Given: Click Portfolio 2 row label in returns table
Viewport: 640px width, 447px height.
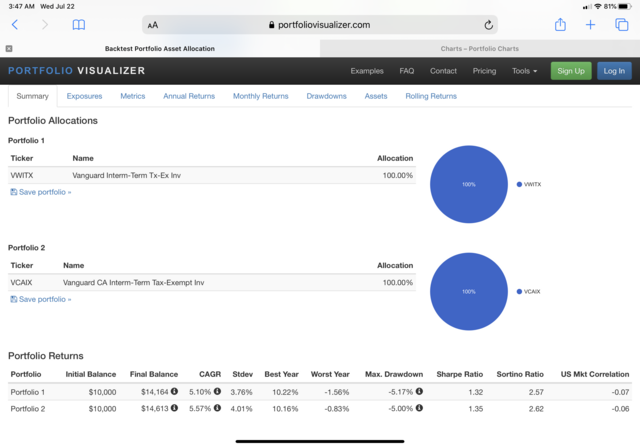Looking at the screenshot, I should [28, 409].
